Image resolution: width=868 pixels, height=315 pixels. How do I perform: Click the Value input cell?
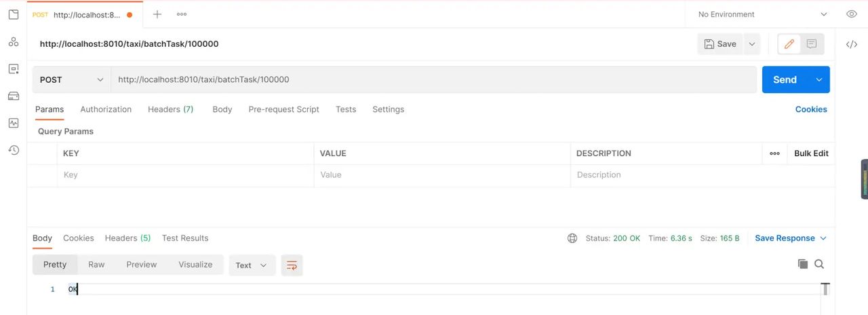(x=442, y=175)
